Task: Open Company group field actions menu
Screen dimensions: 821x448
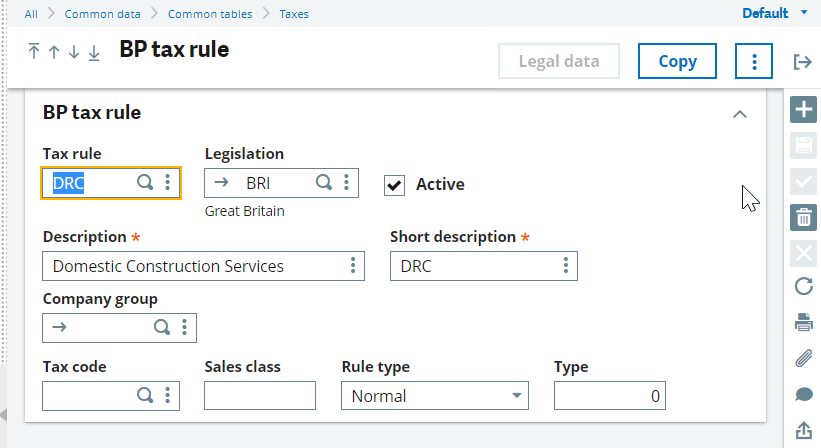Action: [184, 328]
